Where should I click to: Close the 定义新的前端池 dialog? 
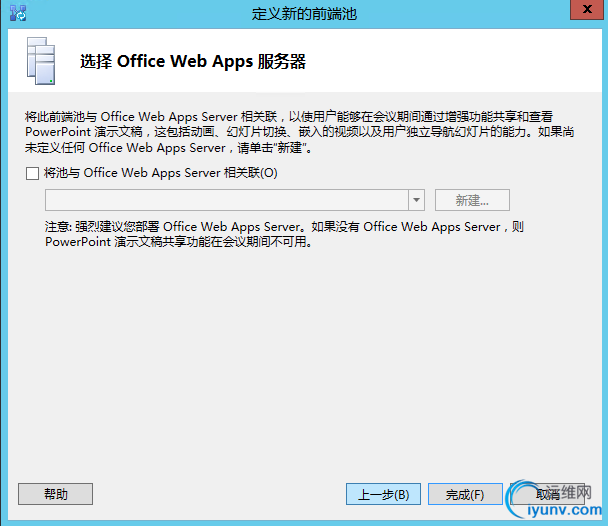[x=587, y=9]
